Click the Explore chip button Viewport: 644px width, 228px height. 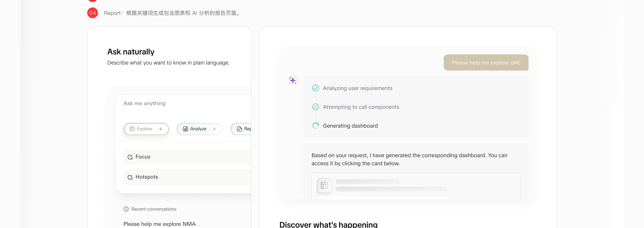coord(146,129)
